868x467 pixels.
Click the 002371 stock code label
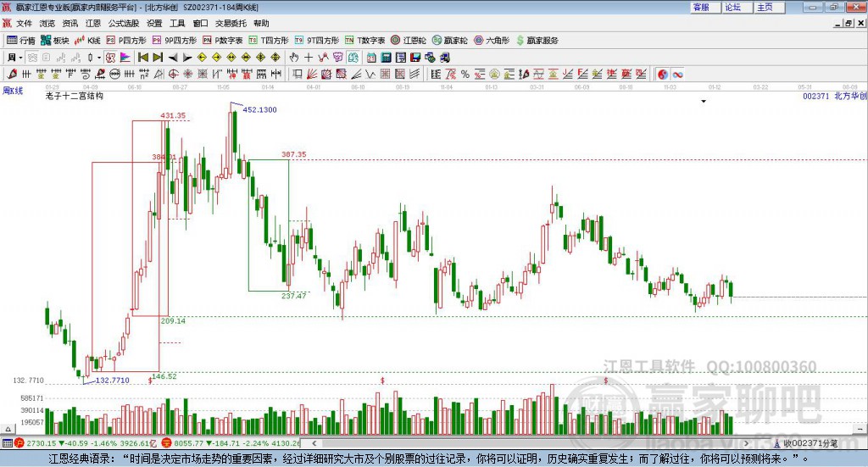click(816, 96)
